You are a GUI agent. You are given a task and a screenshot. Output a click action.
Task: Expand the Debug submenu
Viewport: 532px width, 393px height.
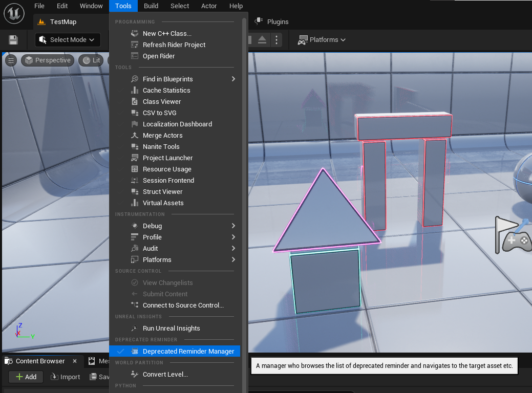233,226
